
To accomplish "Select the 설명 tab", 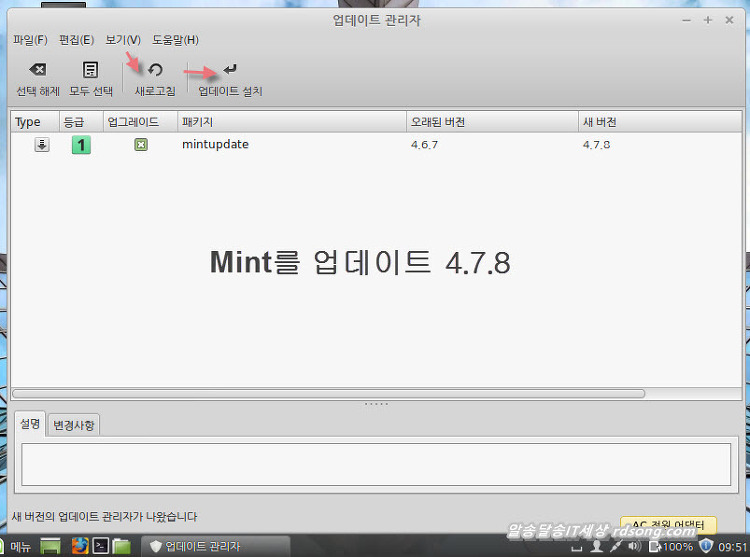I will point(30,424).
